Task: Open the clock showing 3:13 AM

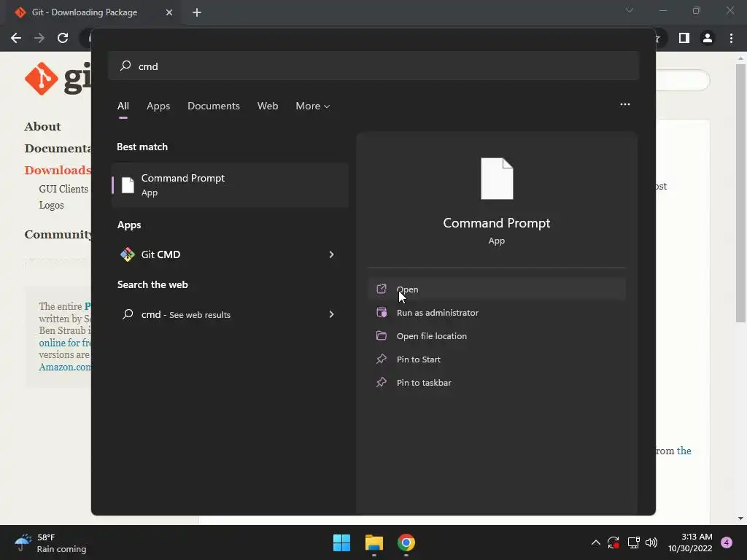Action: 690,542
